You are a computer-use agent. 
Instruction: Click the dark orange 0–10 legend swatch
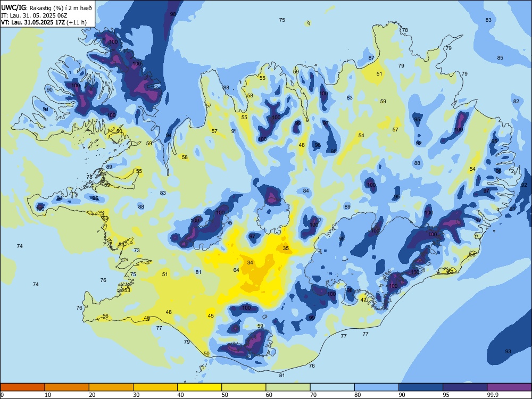coord(22,387)
